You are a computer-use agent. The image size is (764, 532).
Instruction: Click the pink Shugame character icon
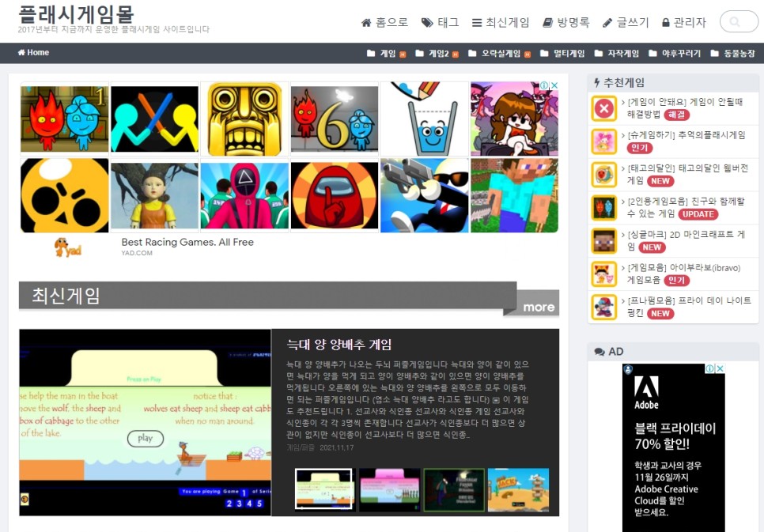pos(604,141)
